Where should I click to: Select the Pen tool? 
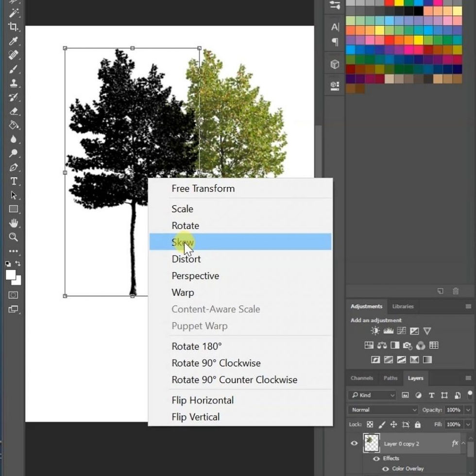[x=14, y=167]
